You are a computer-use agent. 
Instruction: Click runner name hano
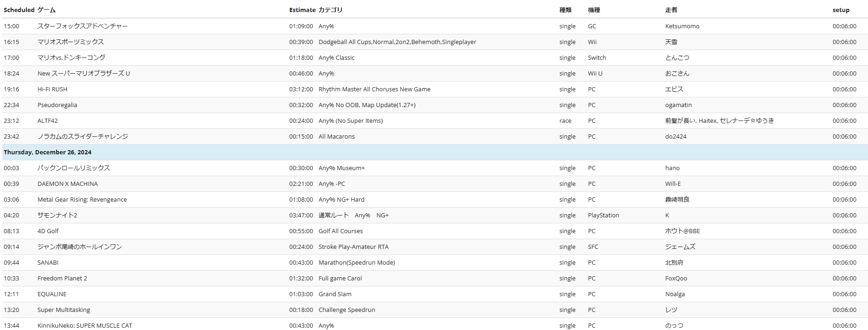coord(673,168)
